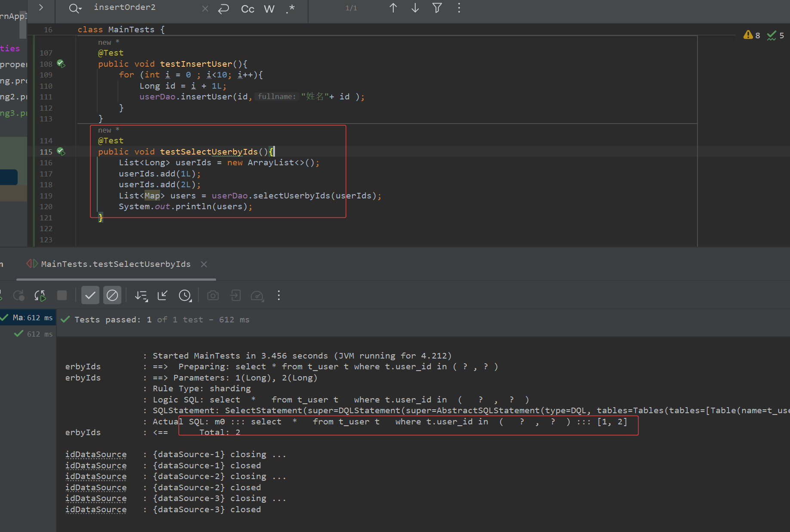Go to next search occurrence arrow
This screenshot has width=790, height=532.
pos(415,8)
